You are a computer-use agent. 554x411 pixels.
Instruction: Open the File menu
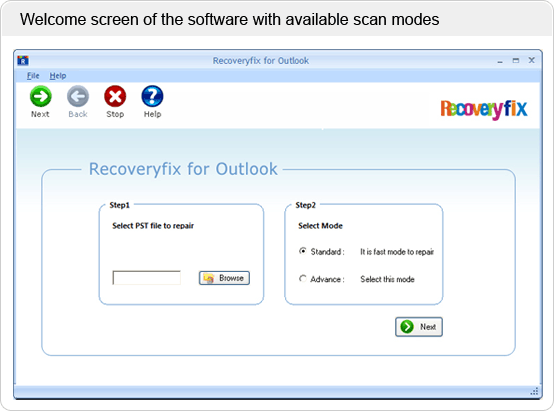tap(33, 76)
